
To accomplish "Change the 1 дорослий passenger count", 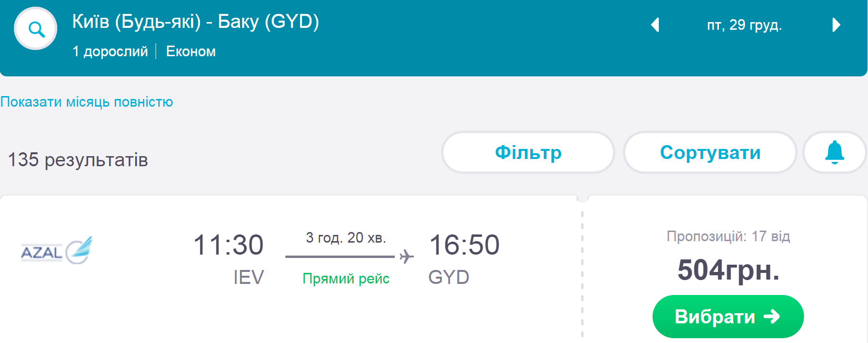I will pyautogui.click(x=110, y=51).
